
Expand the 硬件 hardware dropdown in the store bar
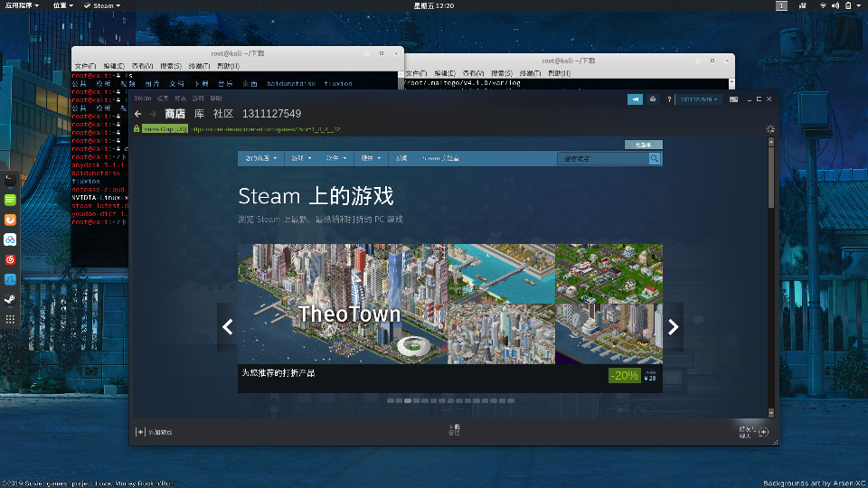[x=371, y=158]
